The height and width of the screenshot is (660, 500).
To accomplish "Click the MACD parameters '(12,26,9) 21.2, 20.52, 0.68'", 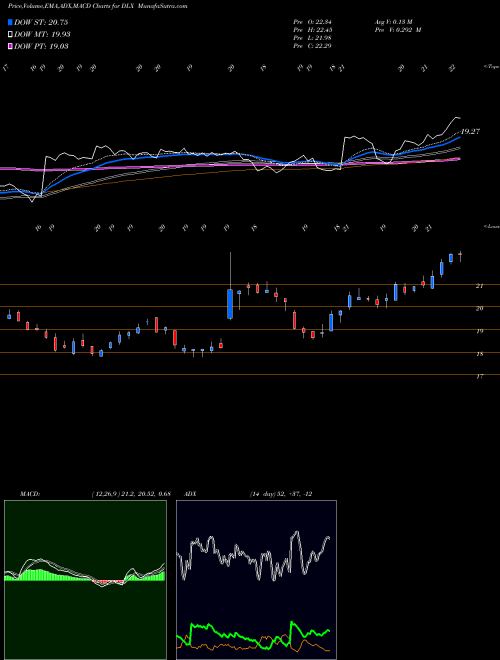I will coord(131,494).
